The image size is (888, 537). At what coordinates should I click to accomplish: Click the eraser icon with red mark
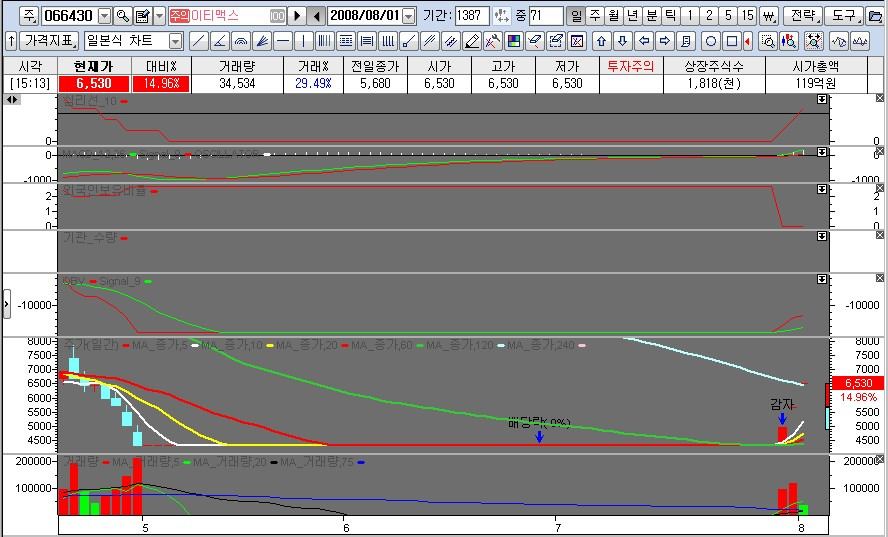535,41
